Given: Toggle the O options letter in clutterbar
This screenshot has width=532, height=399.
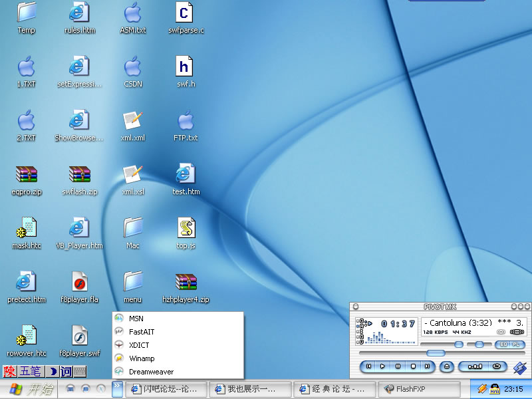Looking at the screenshot, I should pos(362,321).
